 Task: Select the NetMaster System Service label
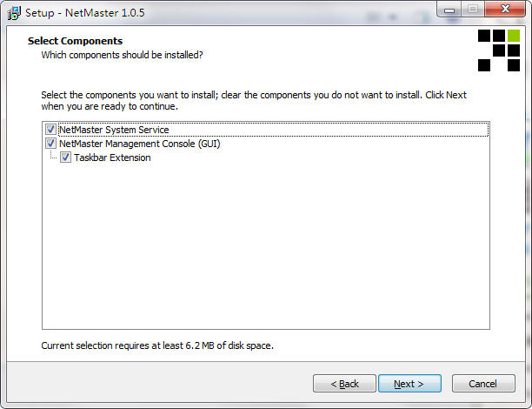click(x=114, y=130)
